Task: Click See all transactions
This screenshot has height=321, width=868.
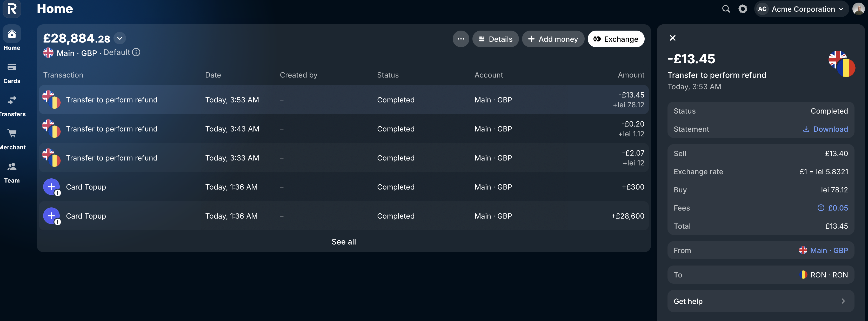Action: pos(343,242)
